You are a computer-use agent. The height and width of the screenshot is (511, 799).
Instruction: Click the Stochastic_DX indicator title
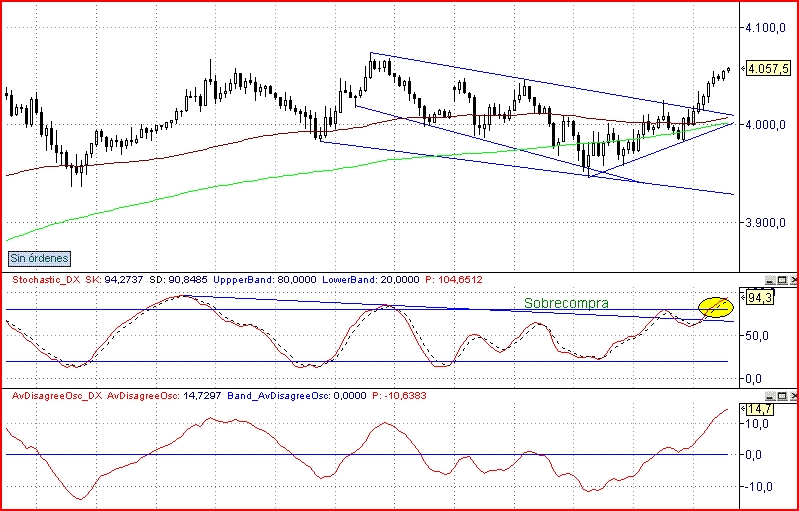(x=45, y=280)
